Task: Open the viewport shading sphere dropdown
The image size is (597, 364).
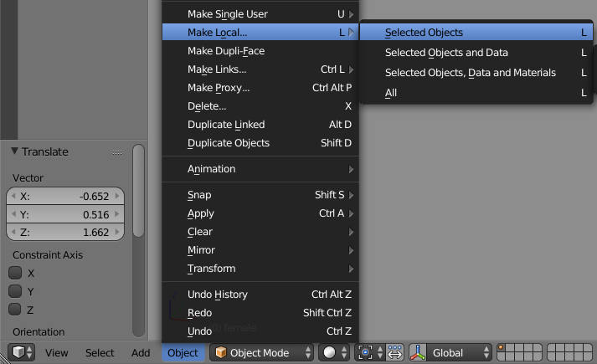Action: pyautogui.click(x=333, y=352)
